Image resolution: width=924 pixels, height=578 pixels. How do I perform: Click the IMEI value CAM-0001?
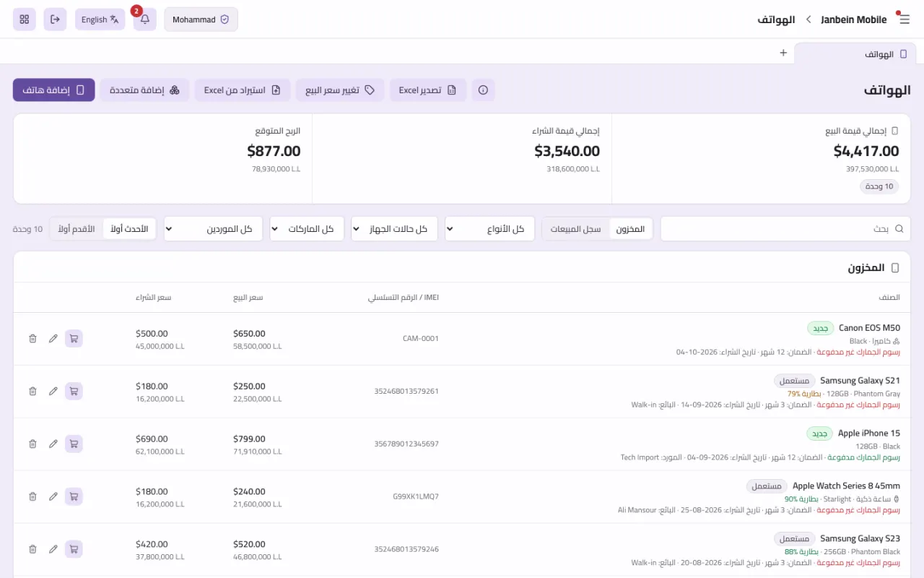(x=421, y=338)
